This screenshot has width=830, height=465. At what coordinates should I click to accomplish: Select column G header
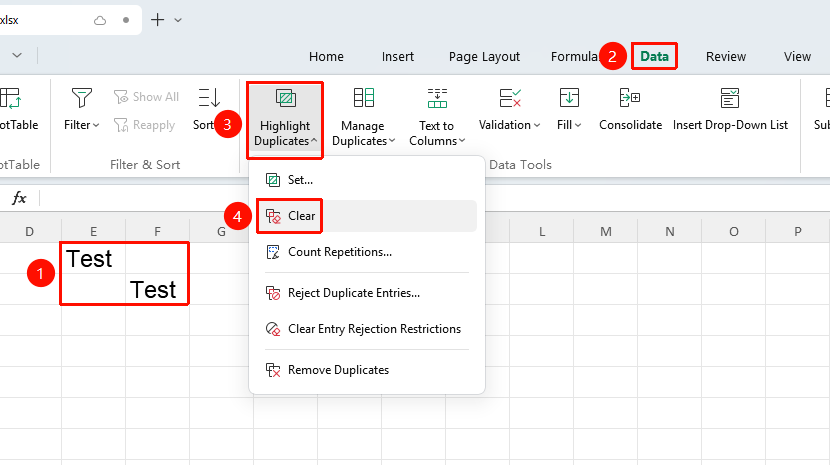point(221,231)
